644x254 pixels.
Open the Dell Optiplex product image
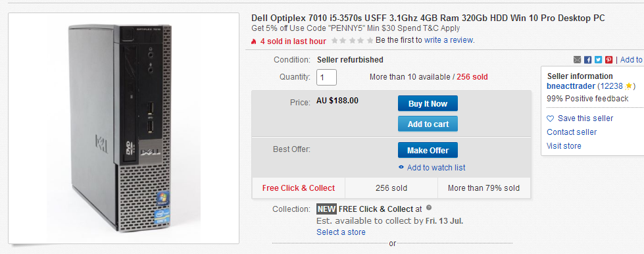(124, 128)
